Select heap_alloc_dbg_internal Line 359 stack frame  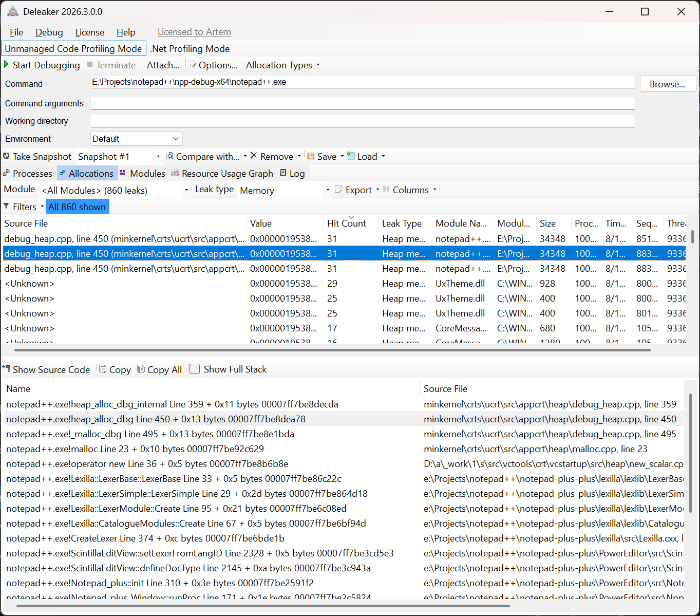pyautogui.click(x=344, y=404)
